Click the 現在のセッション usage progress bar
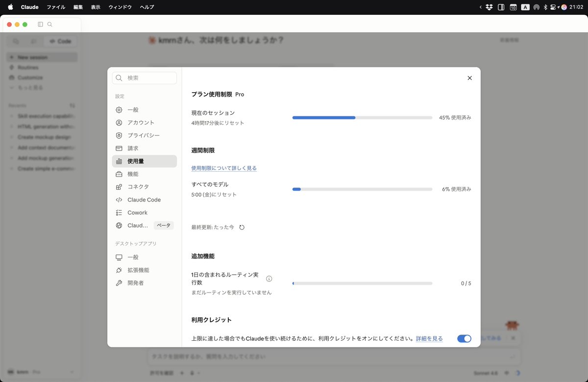Image resolution: width=588 pixels, height=382 pixels. click(362, 118)
